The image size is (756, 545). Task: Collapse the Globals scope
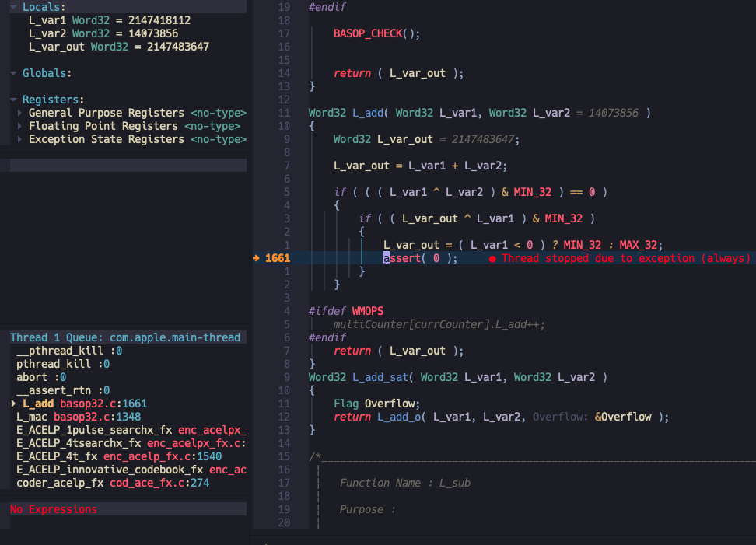(x=14, y=73)
